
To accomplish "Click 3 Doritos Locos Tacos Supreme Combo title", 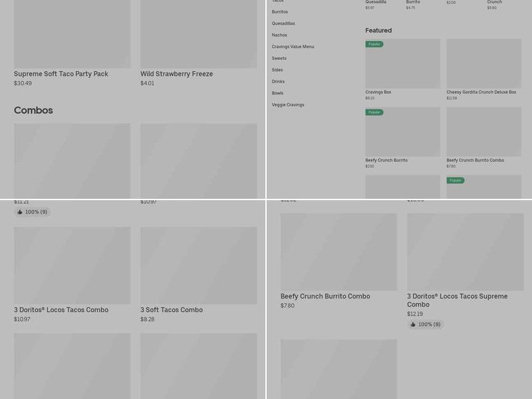I will (x=458, y=301).
